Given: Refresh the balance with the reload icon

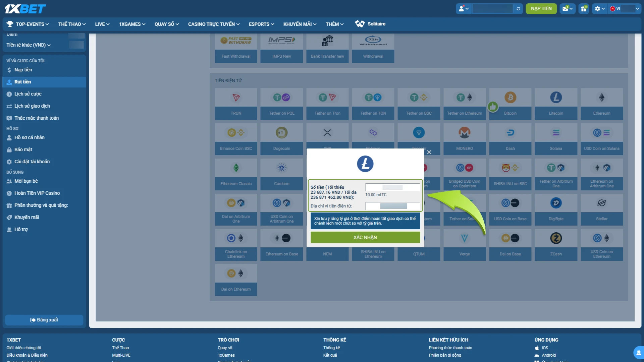Looking at the screenshot, I should pos(518,9).
